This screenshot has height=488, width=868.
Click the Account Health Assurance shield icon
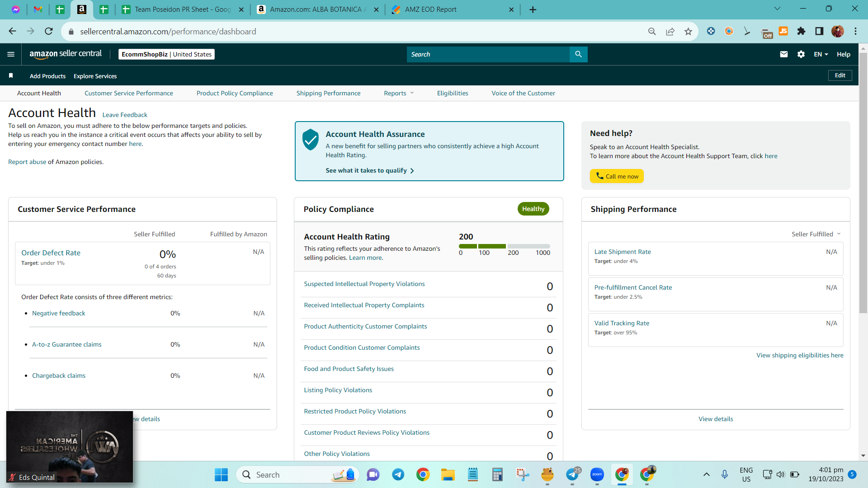(311, 139)
